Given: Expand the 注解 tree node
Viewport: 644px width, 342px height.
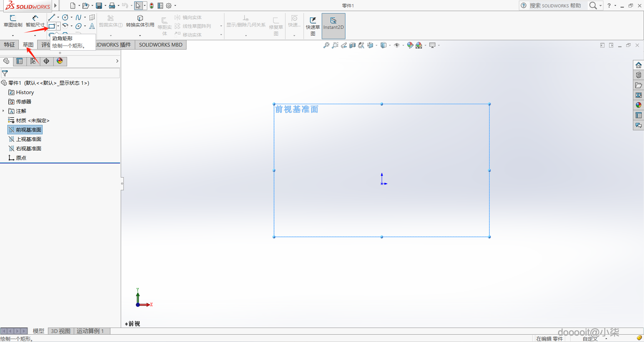Looking at the screenshot, I should click(3, 111).
